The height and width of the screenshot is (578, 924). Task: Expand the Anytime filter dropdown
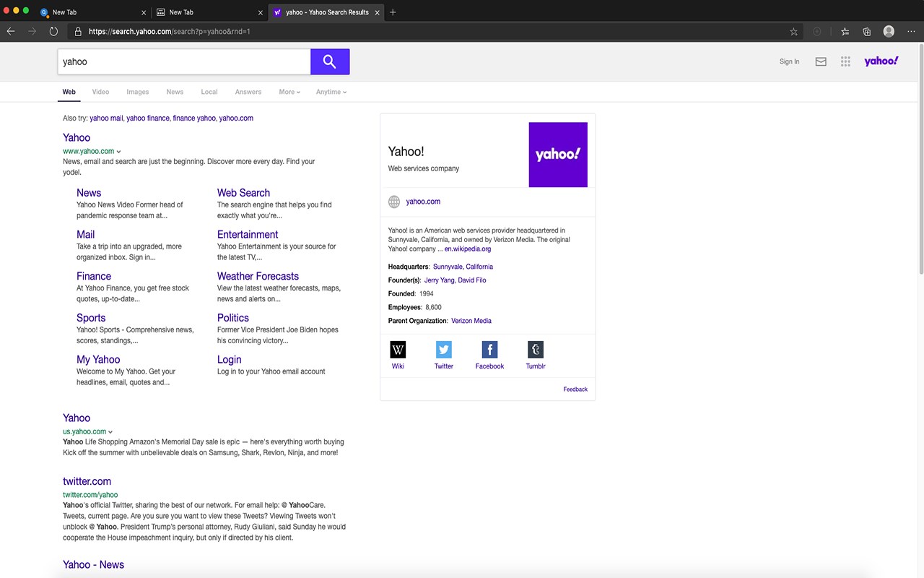[x=331, y=92]
